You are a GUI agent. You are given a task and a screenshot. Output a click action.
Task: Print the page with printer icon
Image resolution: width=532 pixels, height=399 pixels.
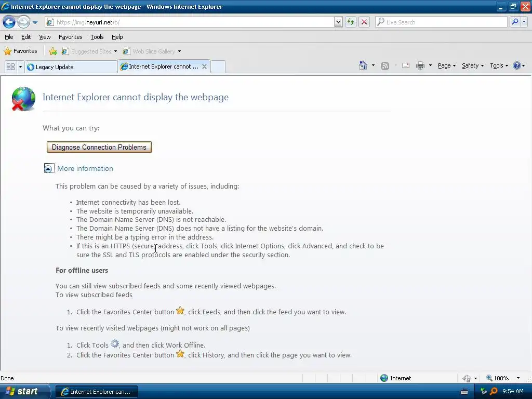420,66
